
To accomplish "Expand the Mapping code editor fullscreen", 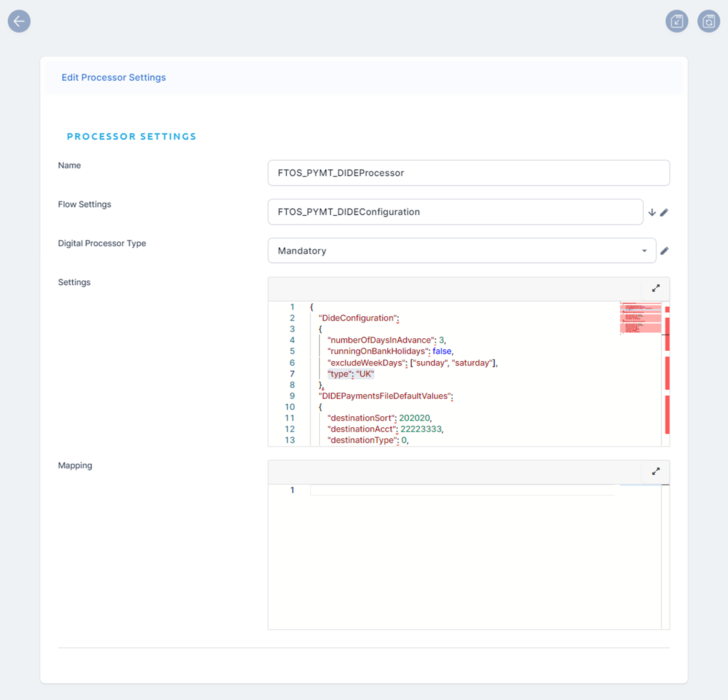I will click(656, 472).
